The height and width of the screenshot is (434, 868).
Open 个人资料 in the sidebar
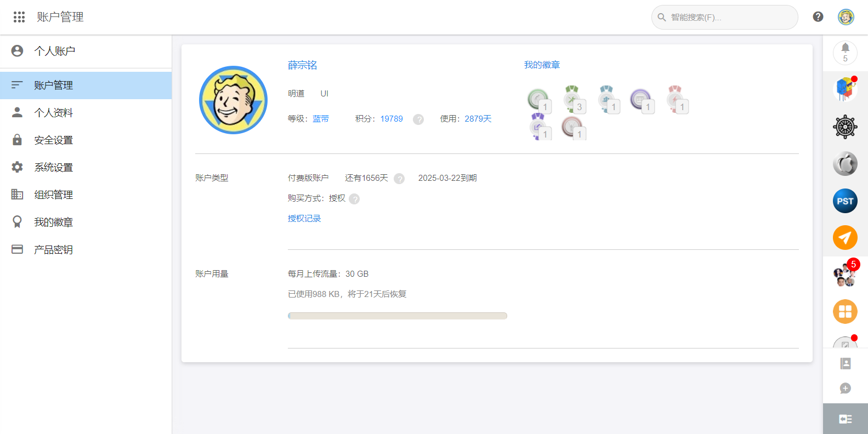86,113
